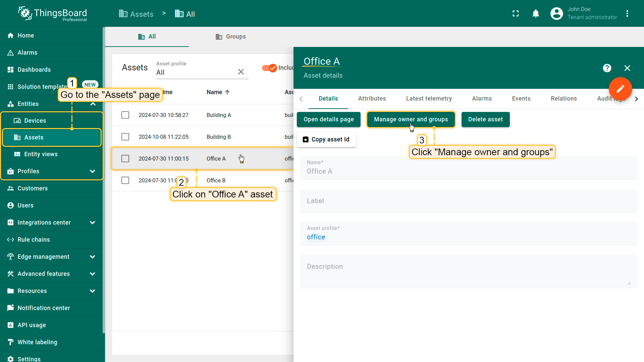Open the office asset profile link
Screen dimensions: 644x362
click(x=316, y=237)
